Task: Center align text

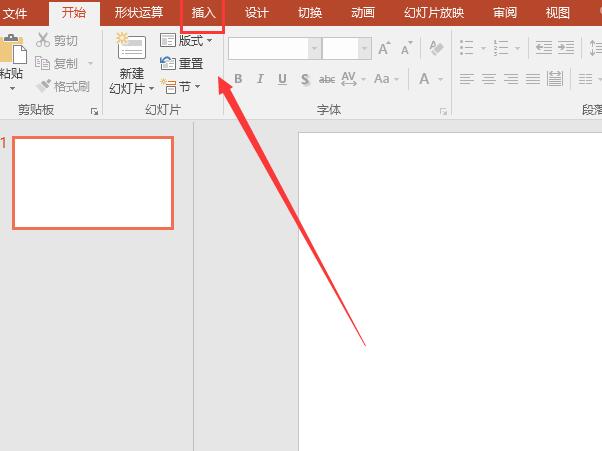Action: [x=489, y=79]
